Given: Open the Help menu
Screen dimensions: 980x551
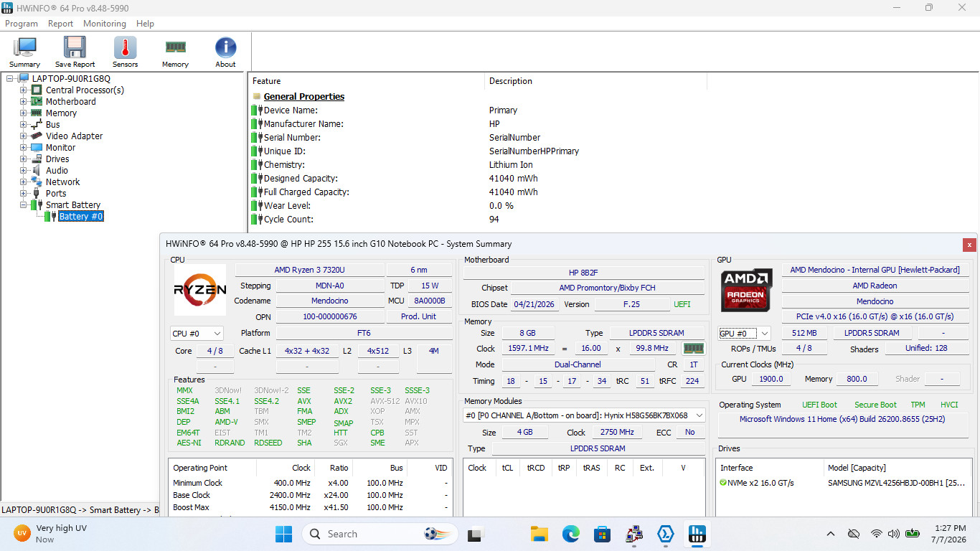Looking at the screenshot, I should click(x=145, y=24).
